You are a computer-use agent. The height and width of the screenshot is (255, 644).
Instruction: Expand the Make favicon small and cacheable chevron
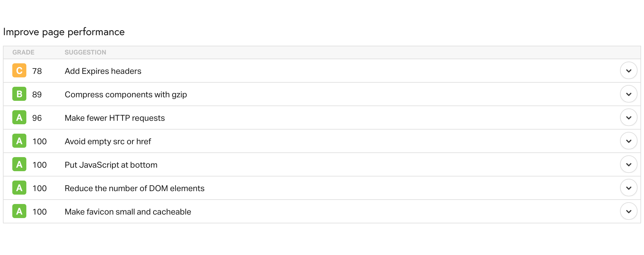click(628, 211)
